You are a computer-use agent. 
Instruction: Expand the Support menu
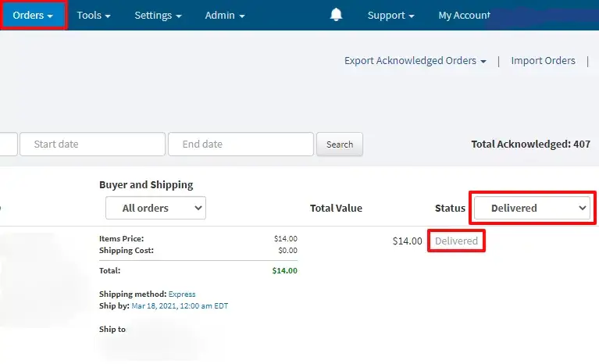[x=390, y=15]
